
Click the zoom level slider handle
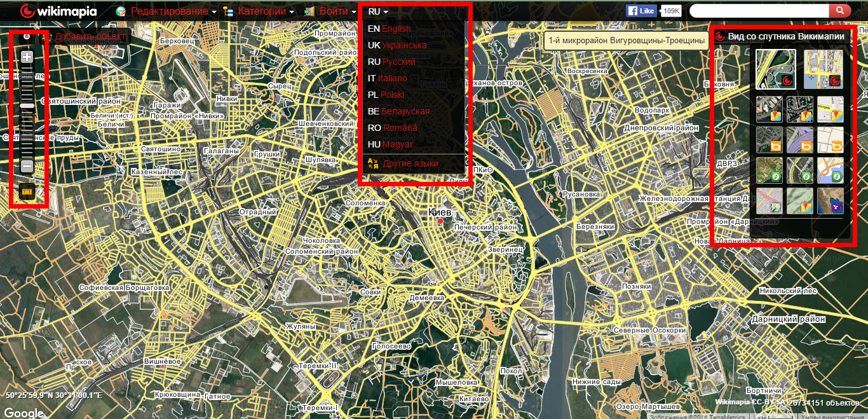(27, 106)
